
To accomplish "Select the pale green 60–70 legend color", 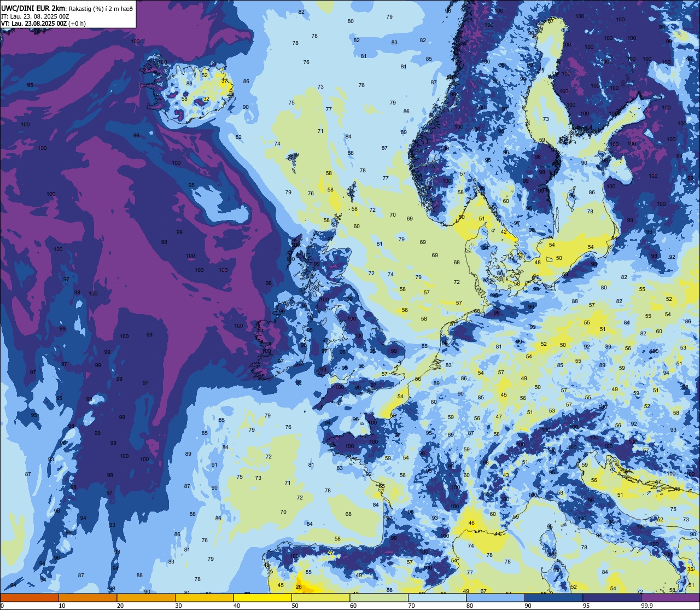I will [x=379, y=597].
